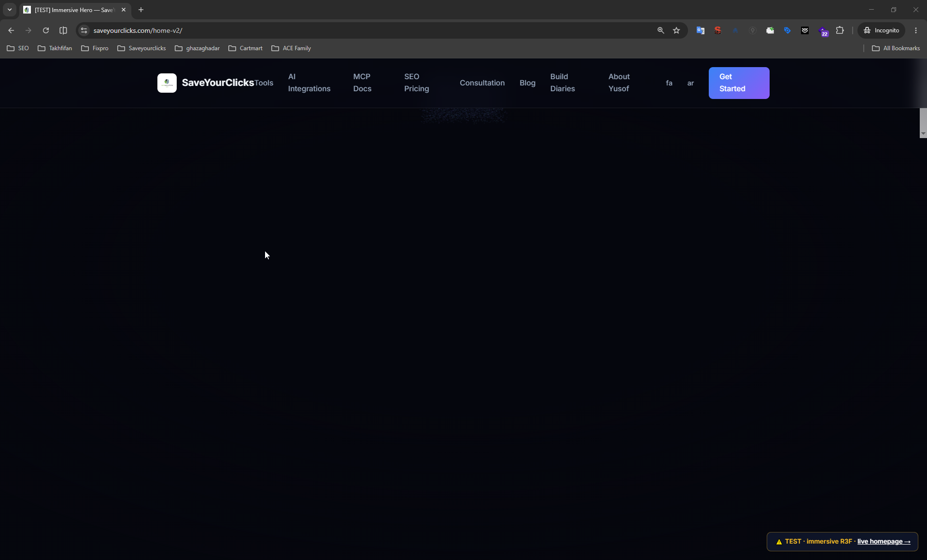927x560 pixels.
Task: Open the AI Integrations nav item
Action: [x=309, y=83]
